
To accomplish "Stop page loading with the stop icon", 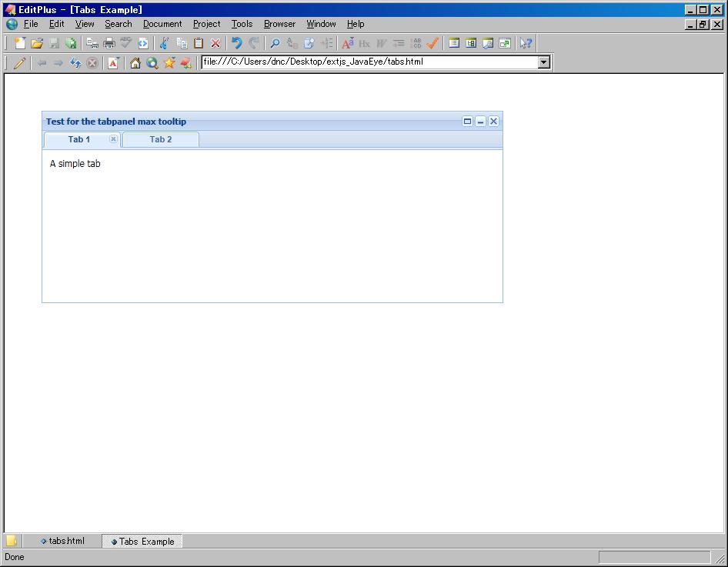I will point(92,62).
